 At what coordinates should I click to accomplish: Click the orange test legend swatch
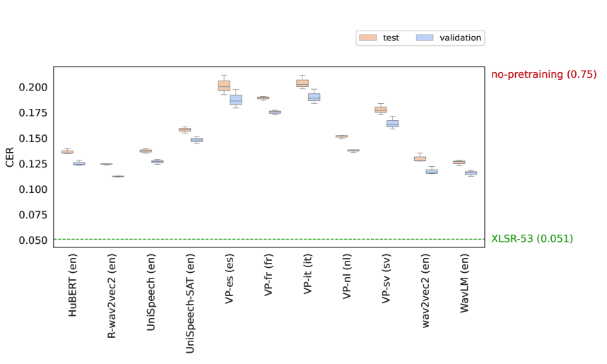[x=367, y=37]
